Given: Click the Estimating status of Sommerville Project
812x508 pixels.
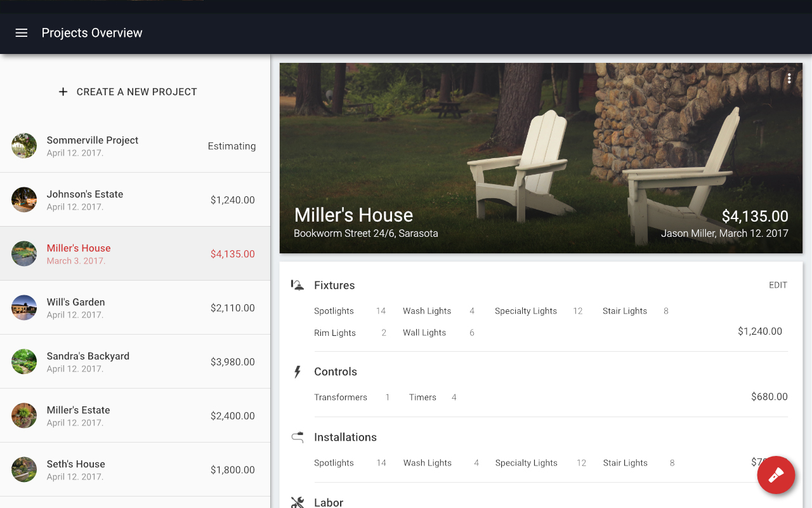Looking at the screenshot, I should coord(232,146).
